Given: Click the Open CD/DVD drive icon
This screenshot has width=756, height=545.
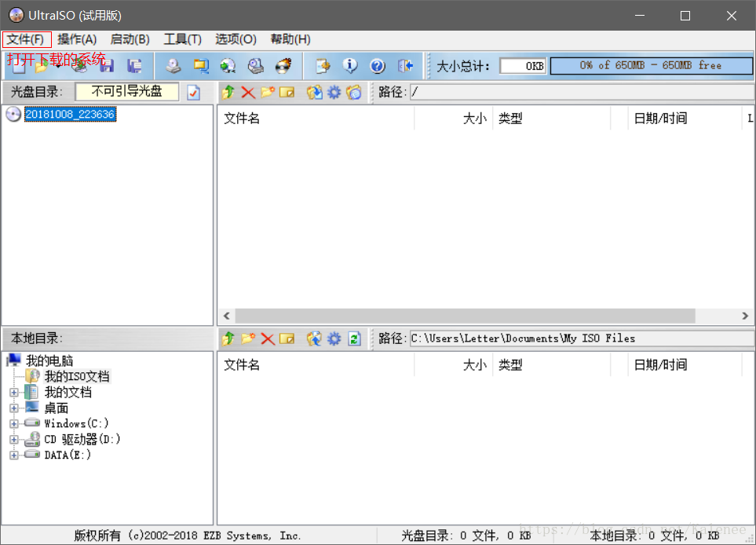Looking at the screenshot, I should 79,66.
